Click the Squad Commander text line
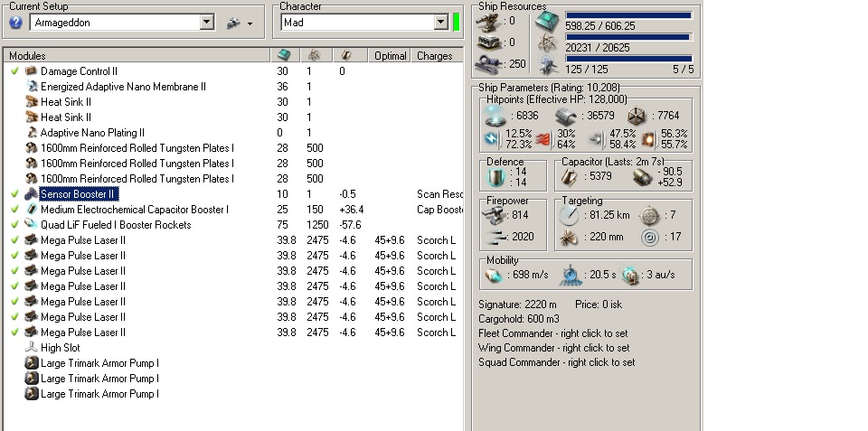868x431 pixels. 556,362
